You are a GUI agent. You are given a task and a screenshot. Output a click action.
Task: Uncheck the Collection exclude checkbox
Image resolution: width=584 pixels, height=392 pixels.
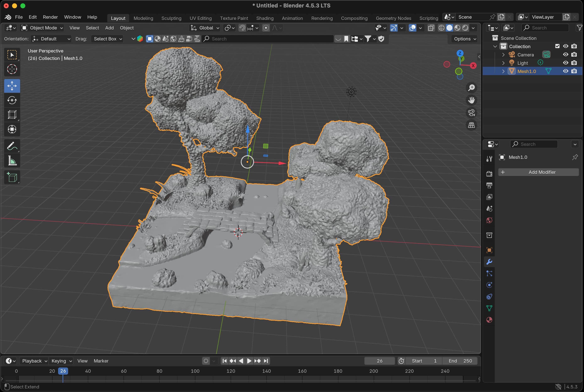pos(557,46)
